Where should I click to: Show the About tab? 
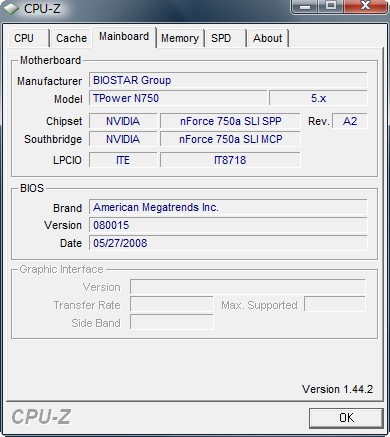pos(268,38)
